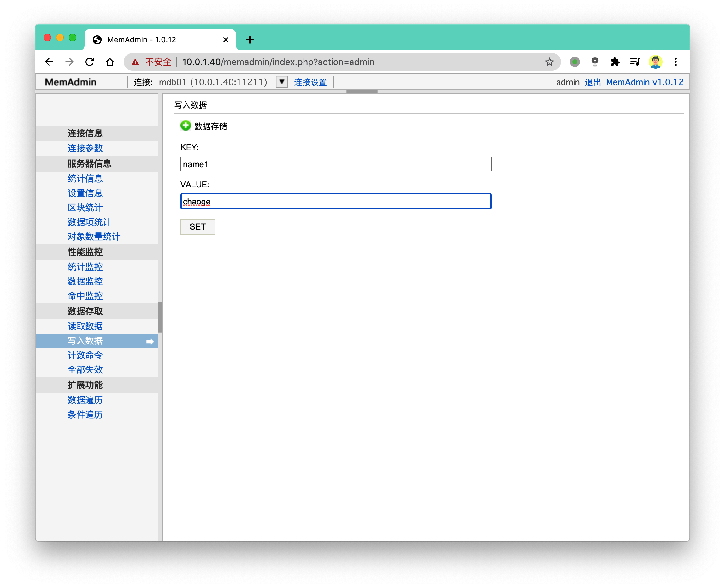Click the arrow beside the write data item
Image resolution: width=725 pixels, height=588 pixels.
pyautogui.click(x=150, y=341)
